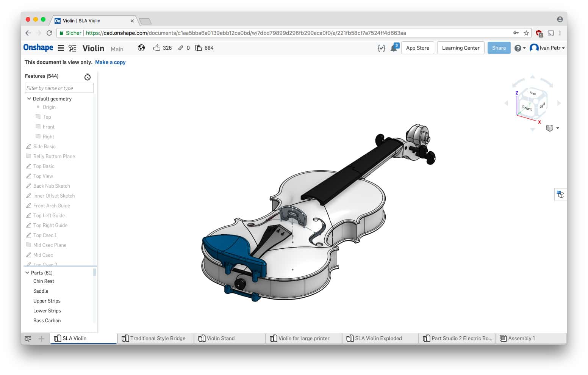Toggle a like with the thumbs-up icon
The image size is (588, 375).
click(156, 48)
